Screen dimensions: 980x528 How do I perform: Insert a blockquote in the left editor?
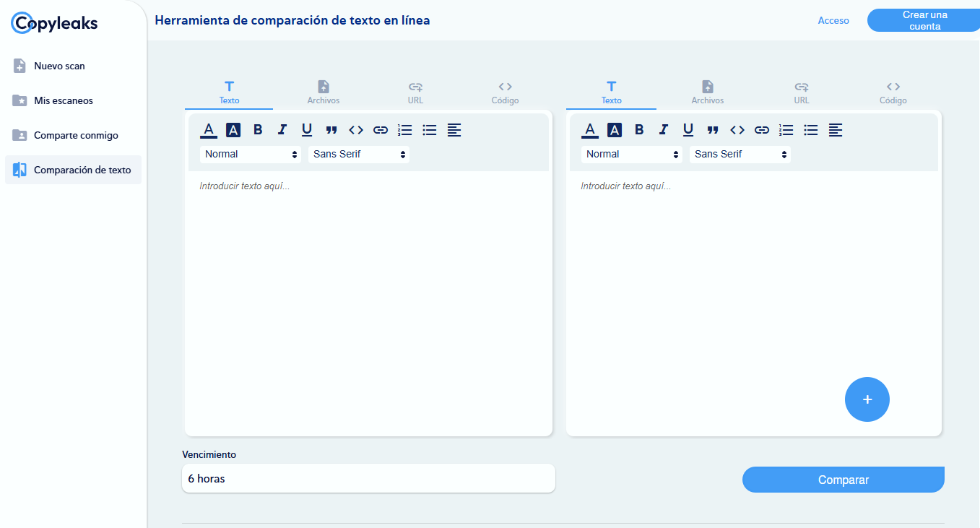click(x=331, y=129)
